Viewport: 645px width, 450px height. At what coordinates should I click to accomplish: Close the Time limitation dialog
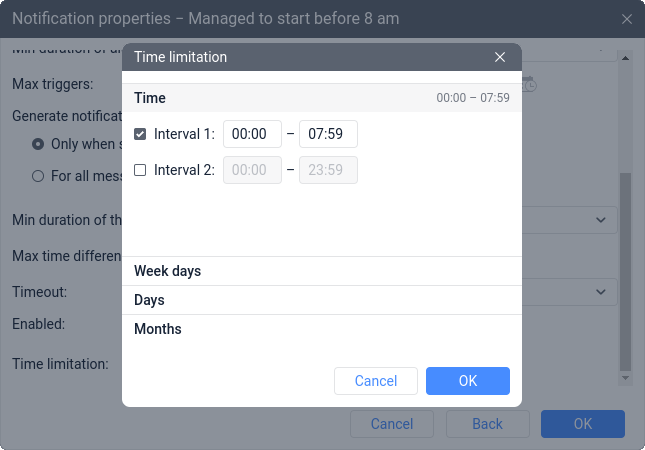click(x=500, y=57)
